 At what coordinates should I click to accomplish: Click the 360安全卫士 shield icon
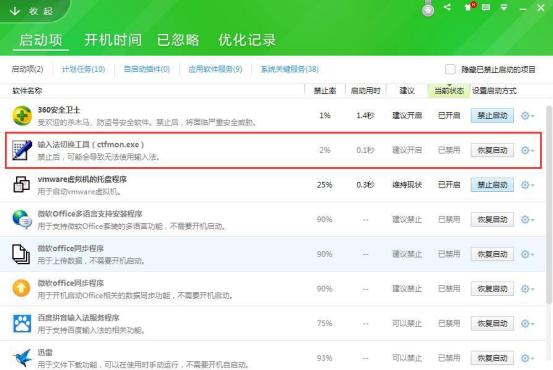click(x=22, y=115)
